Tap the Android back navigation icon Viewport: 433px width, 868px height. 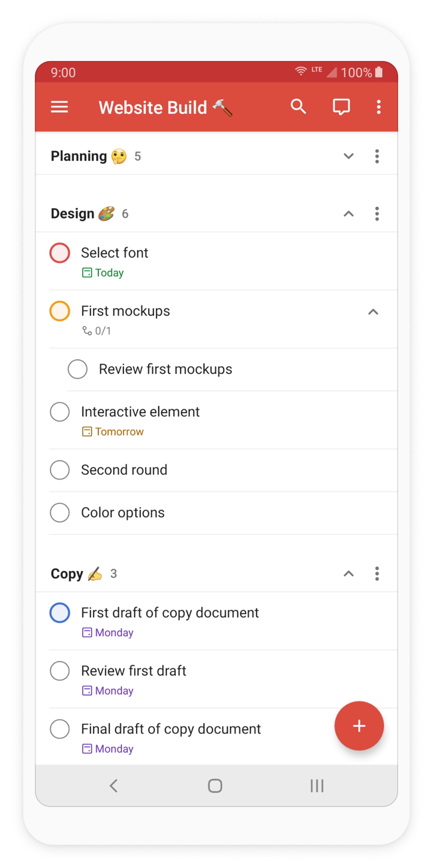[x=113, y=786]
